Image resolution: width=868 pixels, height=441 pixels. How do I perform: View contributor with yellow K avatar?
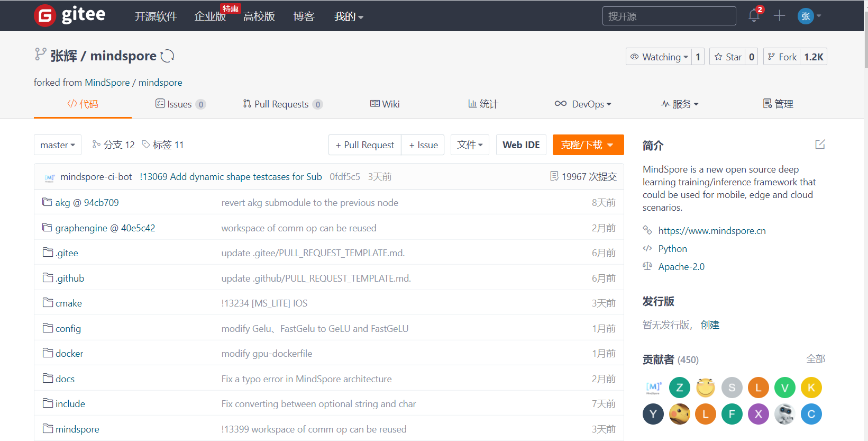point(811,388)
